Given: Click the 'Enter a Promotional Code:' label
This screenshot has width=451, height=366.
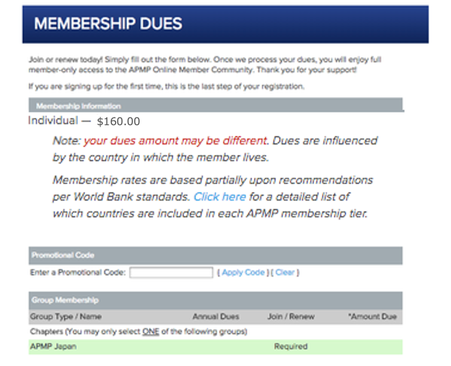Looking at the screenshot, I should point(78,272).
